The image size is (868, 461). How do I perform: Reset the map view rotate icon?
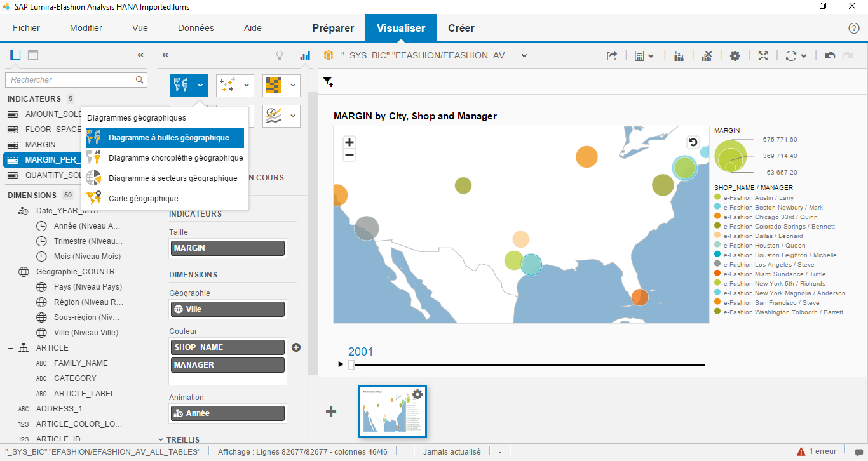pos(693,142)
